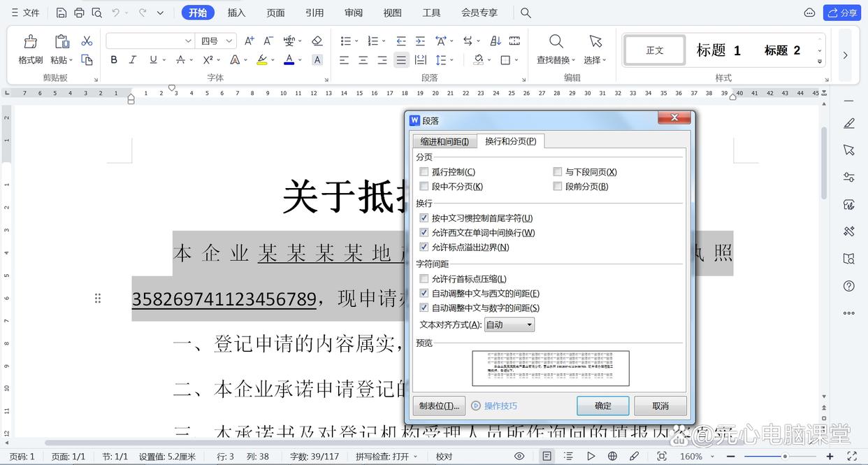The width and height of the screenshot is (868, 465).
Task: Open the 文件 menu
Action: (x=25, y=13)
